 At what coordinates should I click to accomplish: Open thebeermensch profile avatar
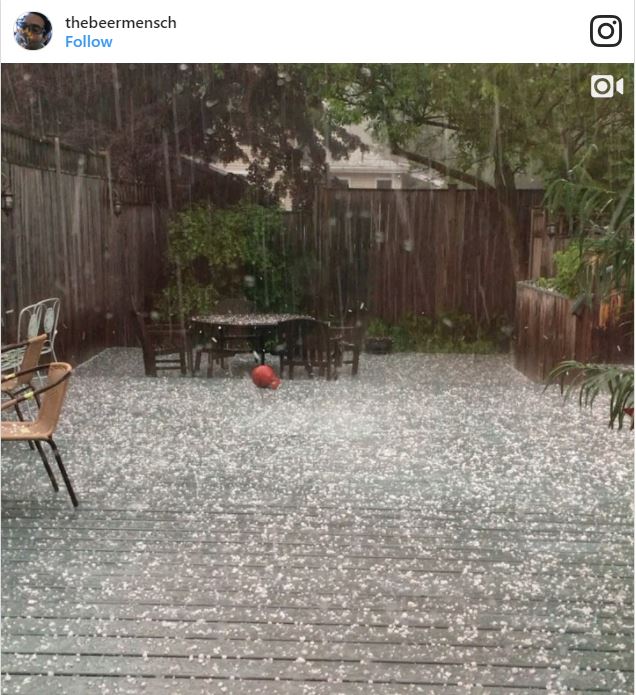pos(33,31)
